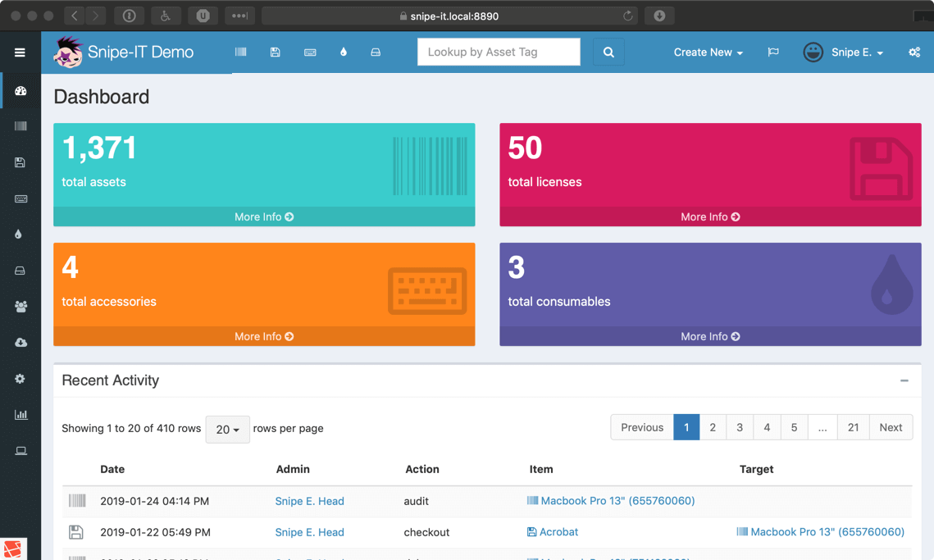This screenshot has width=934, height=560.
Task: Open admin settings gears icon in the header
Action: (913, 52)
